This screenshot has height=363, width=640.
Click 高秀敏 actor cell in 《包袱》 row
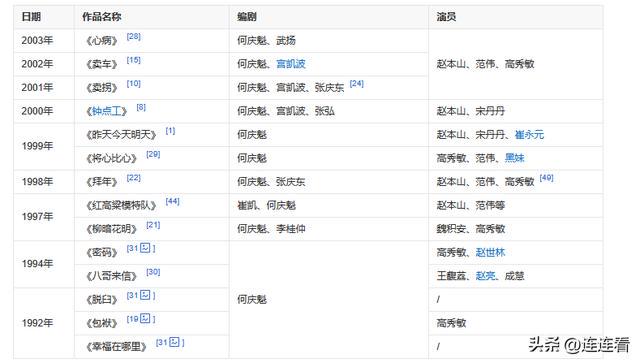(x=516, y=323)
